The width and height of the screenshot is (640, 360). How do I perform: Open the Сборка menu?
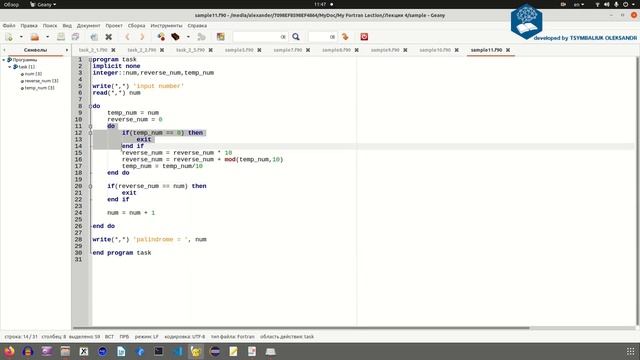136,25
